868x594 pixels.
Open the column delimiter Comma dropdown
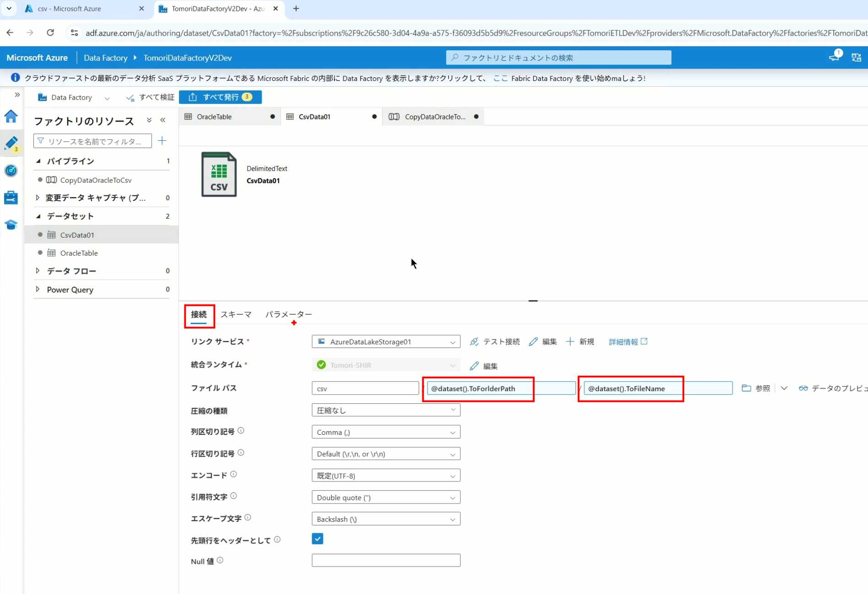(386, 432)
